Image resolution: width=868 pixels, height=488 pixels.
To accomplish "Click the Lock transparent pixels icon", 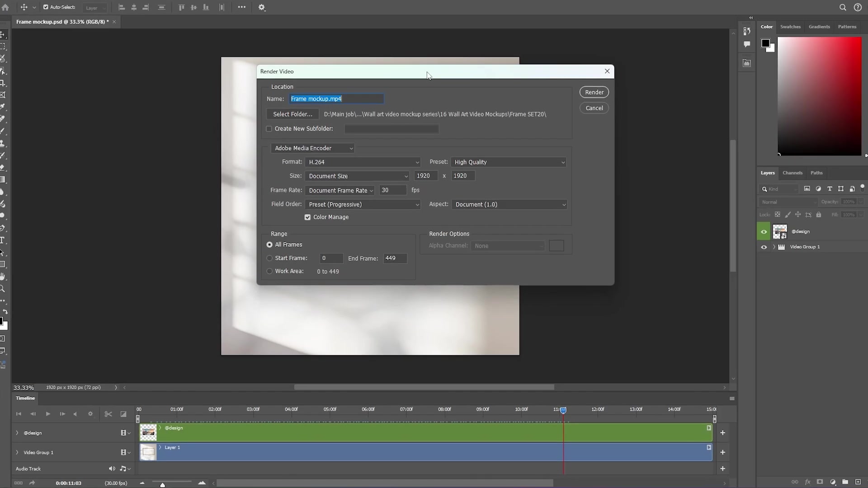I will tap(778, 214).
